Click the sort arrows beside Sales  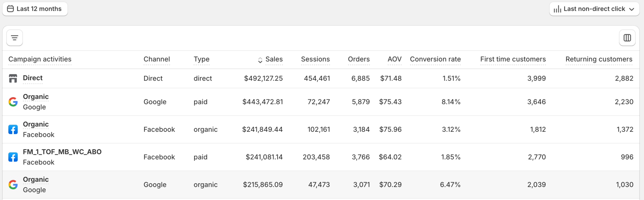[260, 60]
